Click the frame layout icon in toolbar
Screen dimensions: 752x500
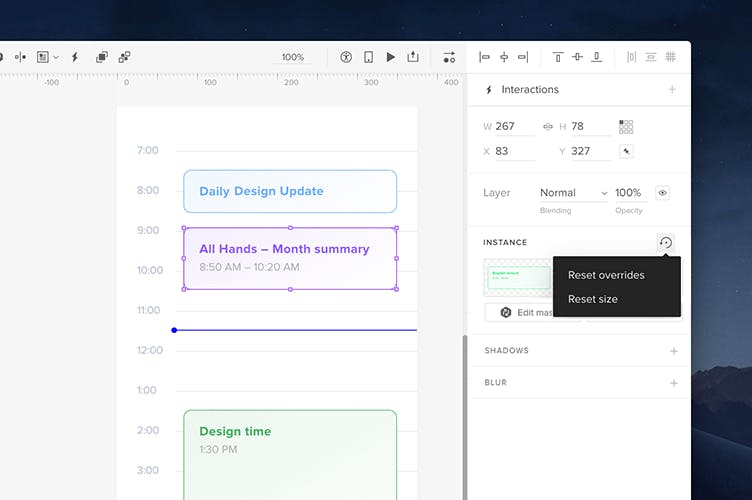point(43,57)
